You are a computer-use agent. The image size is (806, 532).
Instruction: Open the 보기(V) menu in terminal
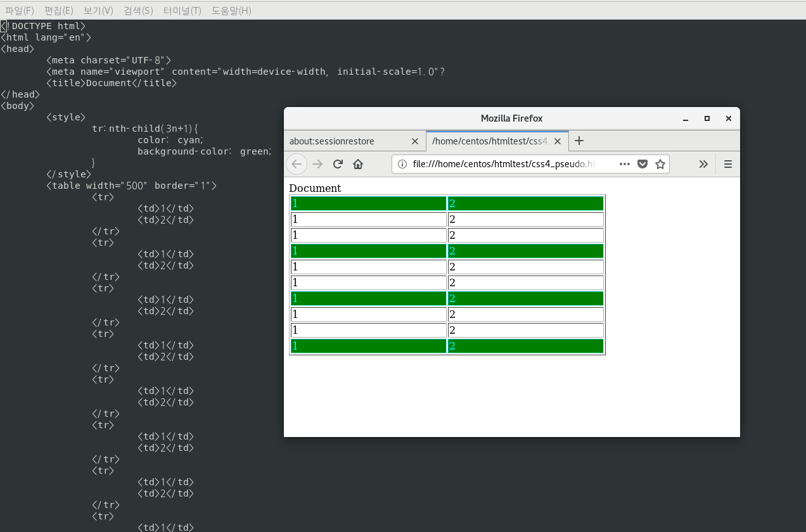click(x=98, y=10)
